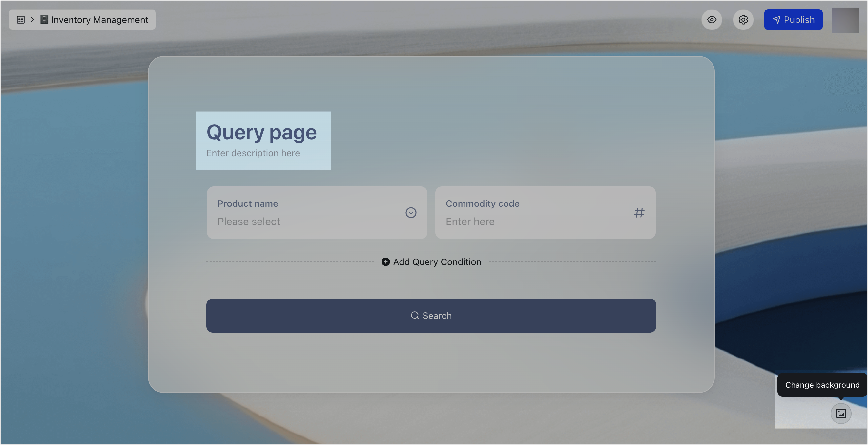Click the paper-plane icon inside the Publish button
This screenshot has height=445, width=868.
776,20
